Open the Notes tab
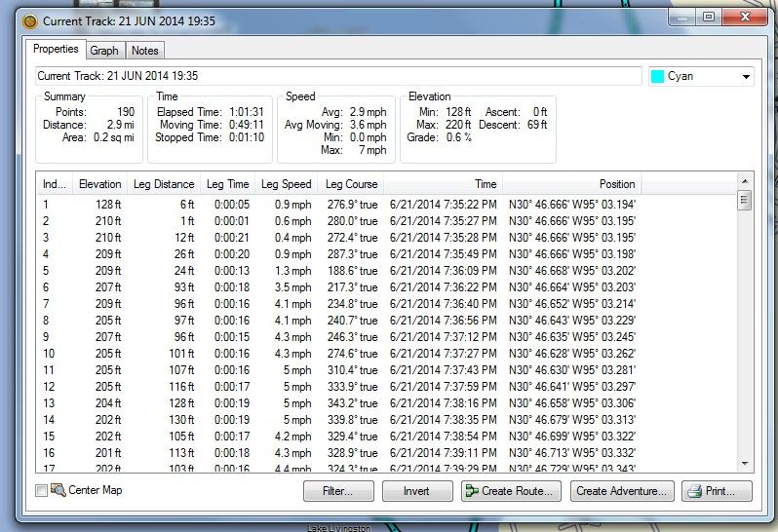Image resolution: width=778 pixels, height=532 pixels. tap(144, 51)
